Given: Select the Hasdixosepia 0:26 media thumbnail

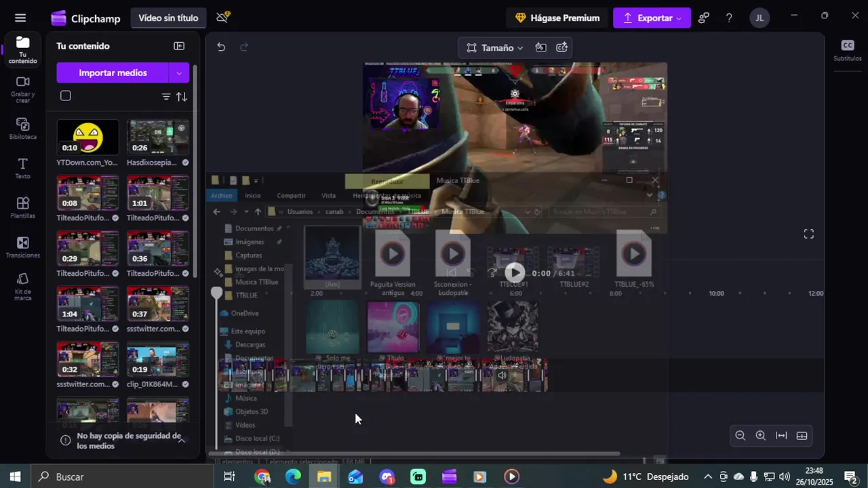Looking at the screenshot, I should point(158,138).
